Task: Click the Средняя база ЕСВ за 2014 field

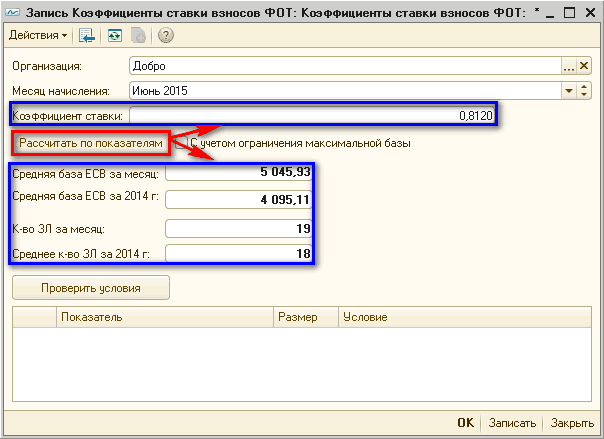Action: (238, 199)
